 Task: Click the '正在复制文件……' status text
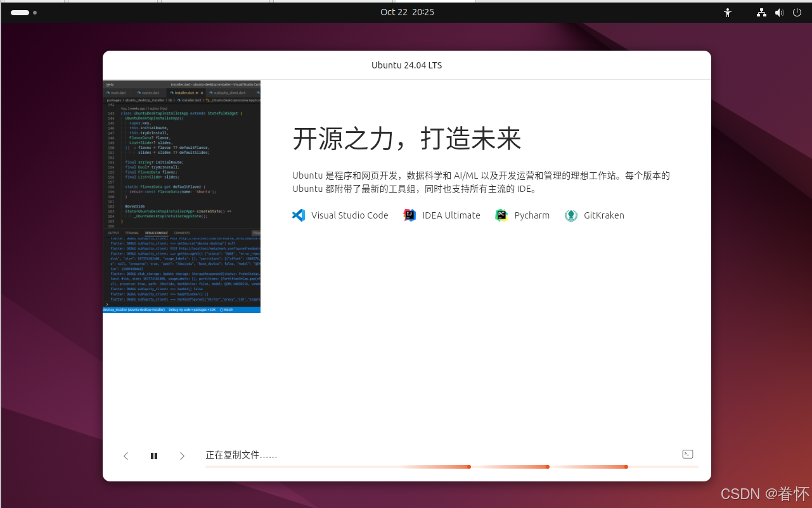(x=242, y=455)
